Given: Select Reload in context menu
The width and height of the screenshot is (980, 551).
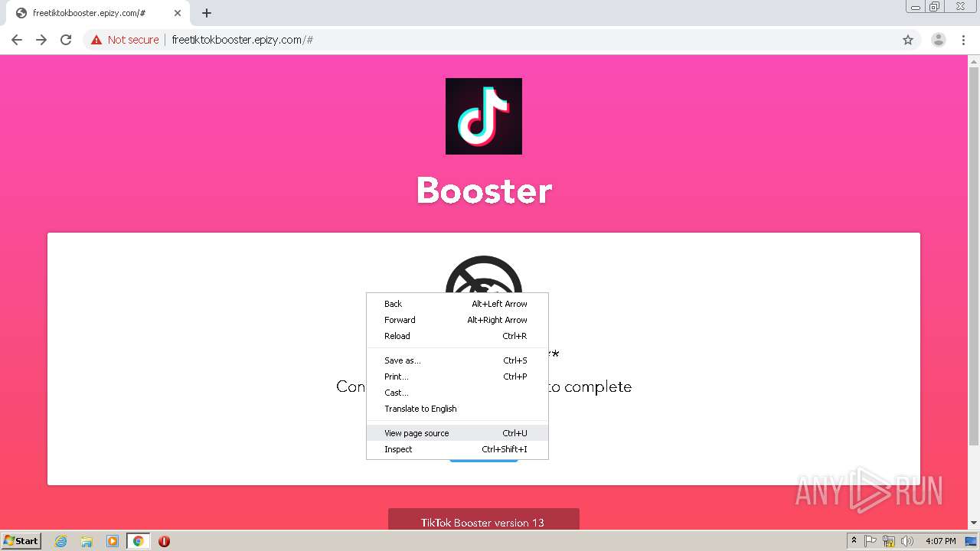Looking at the screenshot, I should click(457, 336).
